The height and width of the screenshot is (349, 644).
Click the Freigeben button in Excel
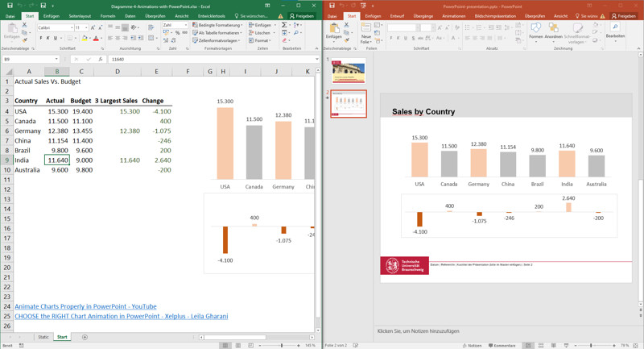(x=302, y=16)
